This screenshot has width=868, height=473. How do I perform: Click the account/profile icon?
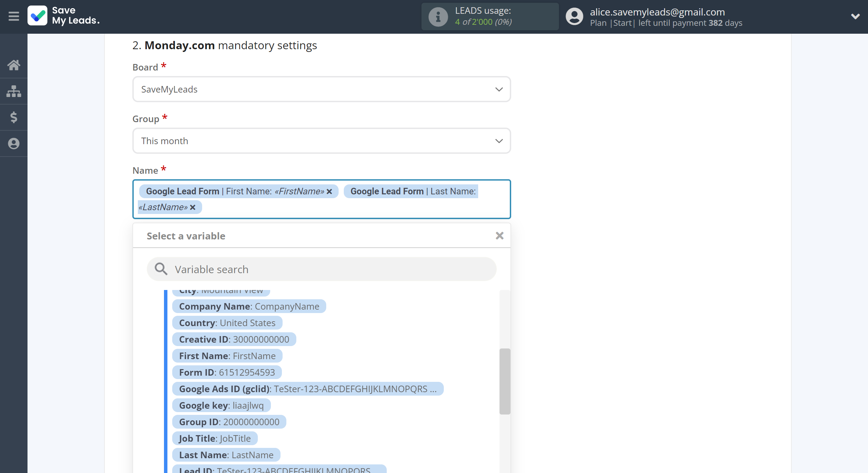click(574, 16)
